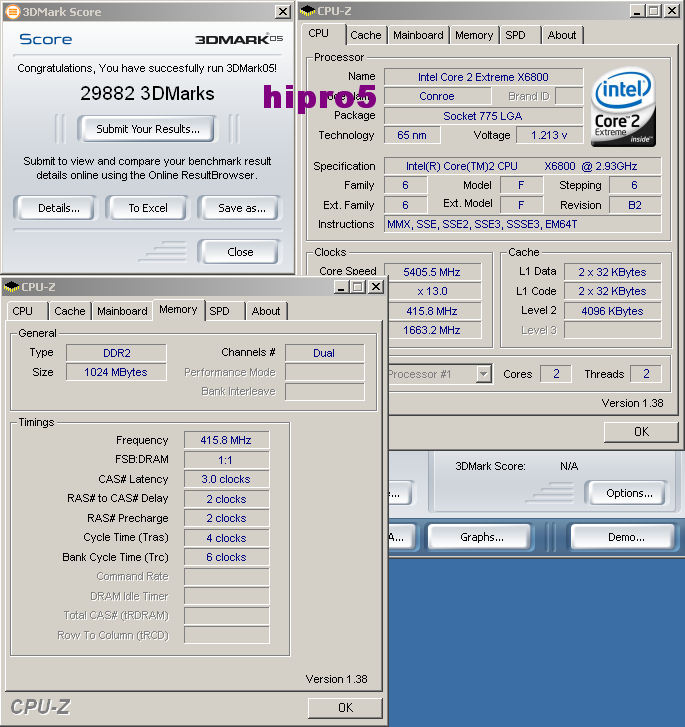Viewport: 685px width, 727px height.
Task: Click Threads count field showing 2
Action: (x=646, y=374)
